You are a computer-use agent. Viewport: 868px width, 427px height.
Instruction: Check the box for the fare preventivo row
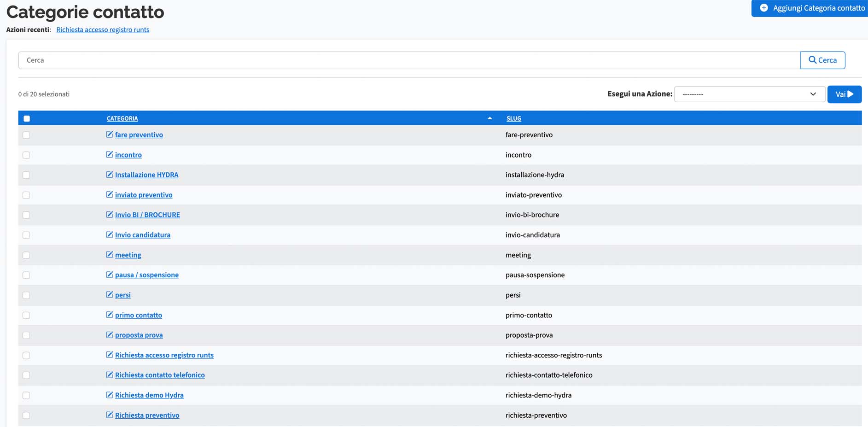pyautogui.click(x=26, y=135)
